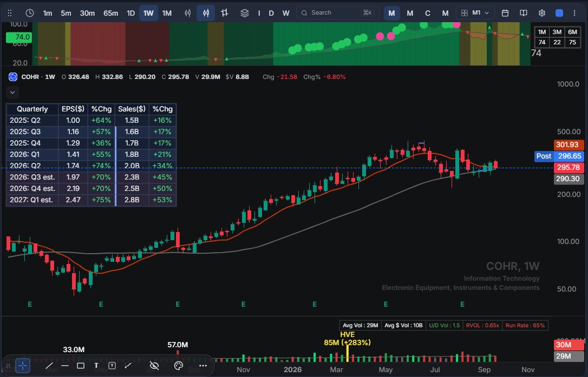Click the Run Rate : 65% stat
The image size is (588, 377).
[x=525, y=325]
